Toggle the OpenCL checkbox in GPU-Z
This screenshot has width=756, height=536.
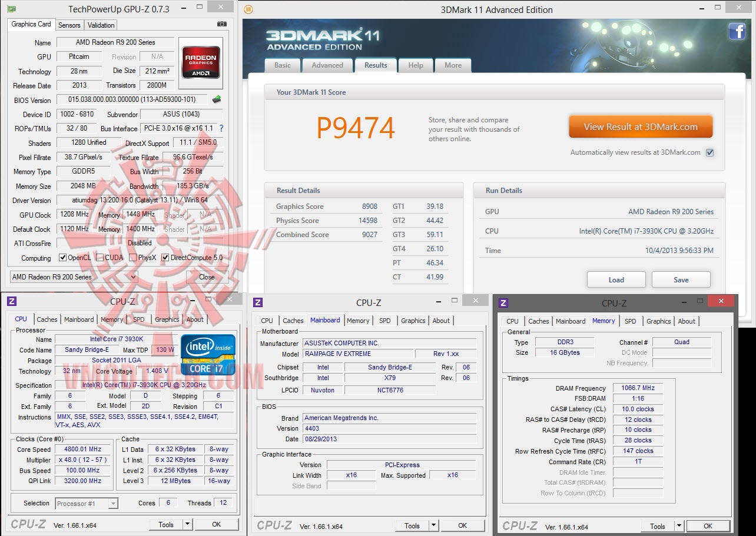coord(62,258)
